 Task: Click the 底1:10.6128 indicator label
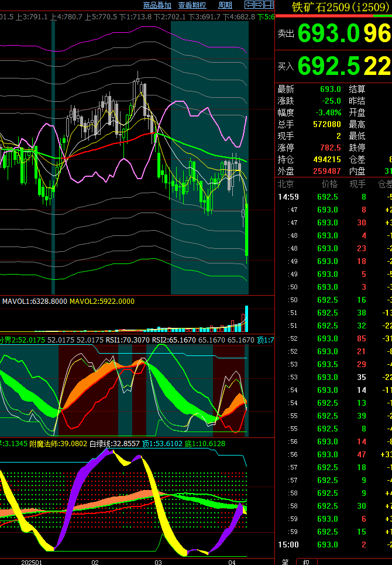[x=205, y=444]
